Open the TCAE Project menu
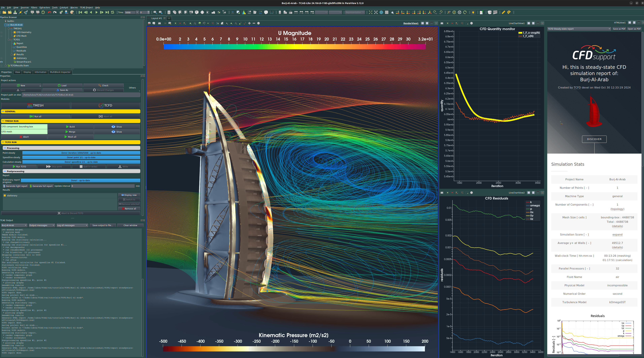The width and height of the screenshot is (644, 358). (x=86, y=8)
